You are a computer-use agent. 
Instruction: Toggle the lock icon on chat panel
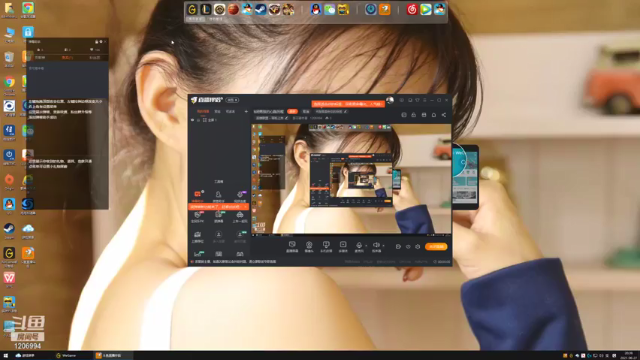[x=96, y=42]
